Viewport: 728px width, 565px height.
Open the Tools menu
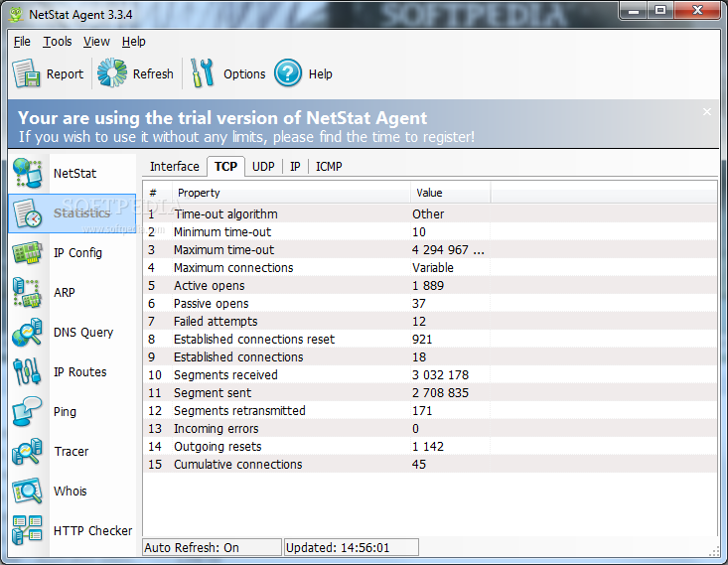point(58,42)
